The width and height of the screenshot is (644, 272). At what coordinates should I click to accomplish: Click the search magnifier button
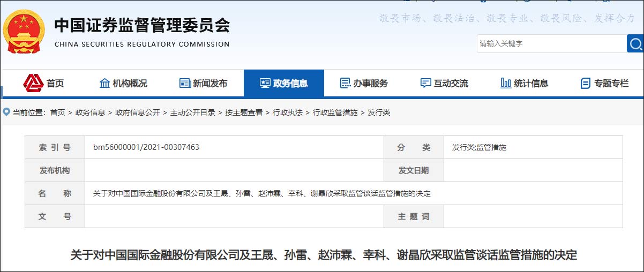pos(635,43)
